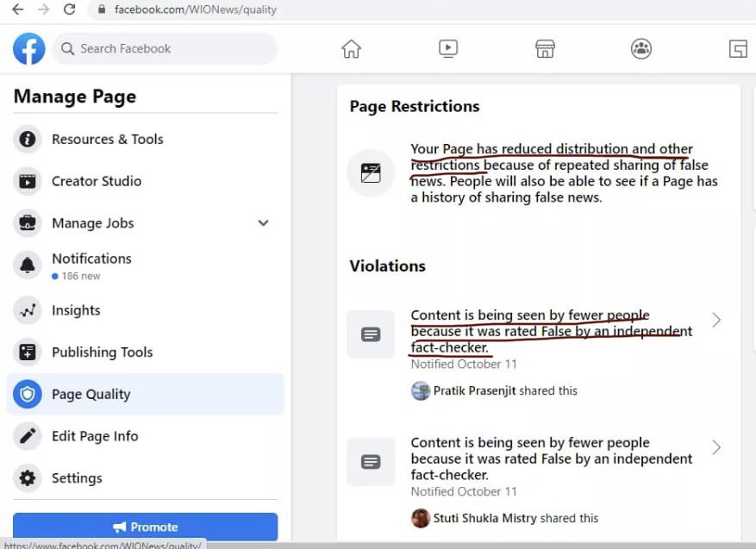Reload the page with refresh icon
The image size is (756, 549).
70,9
